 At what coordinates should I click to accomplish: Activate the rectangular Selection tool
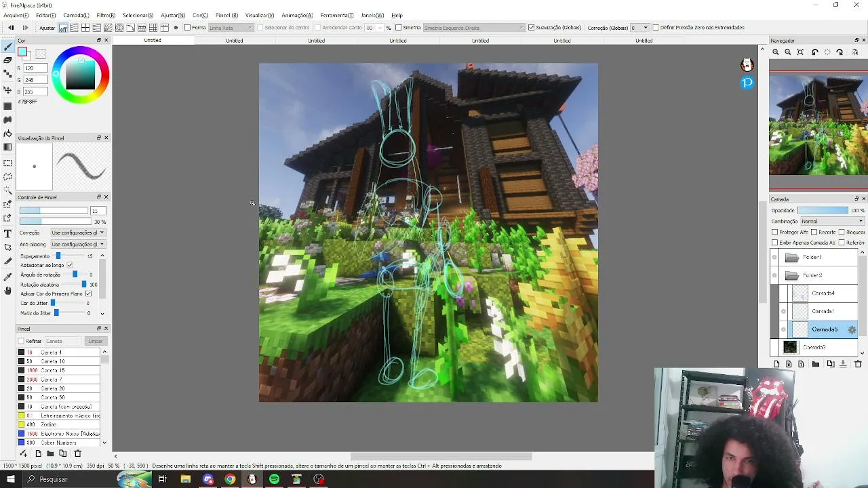(7, 163)
